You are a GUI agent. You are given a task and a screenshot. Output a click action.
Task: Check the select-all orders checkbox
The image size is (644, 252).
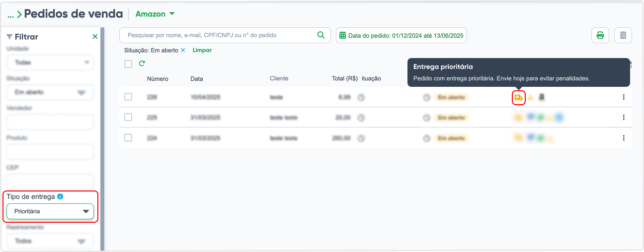pos(128,64)
